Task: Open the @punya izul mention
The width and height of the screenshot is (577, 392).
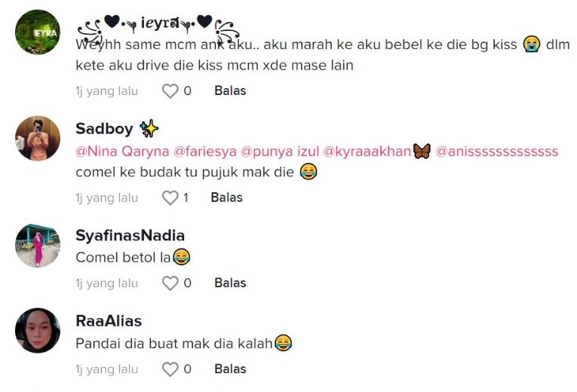Action: 280,152
